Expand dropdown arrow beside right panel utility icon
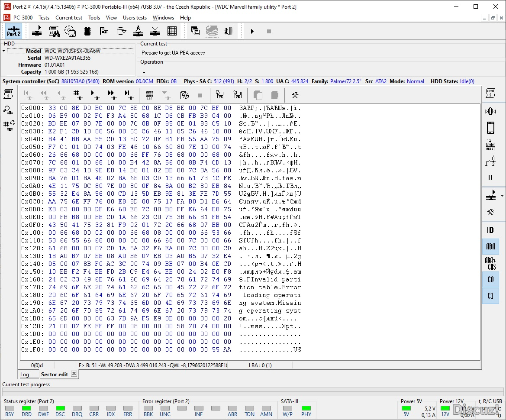This screenshot has width=506, height=420. pos(502,196)
